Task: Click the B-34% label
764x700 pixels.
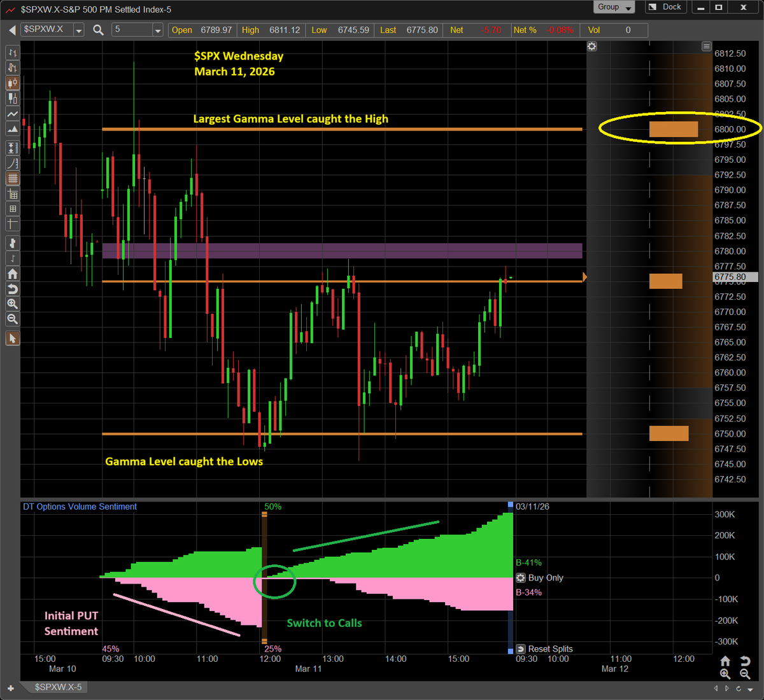Action: 528,592
